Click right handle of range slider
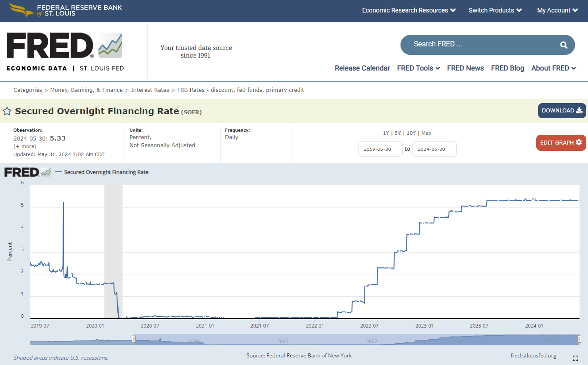The image size is (588, 365). pos(579,340)
